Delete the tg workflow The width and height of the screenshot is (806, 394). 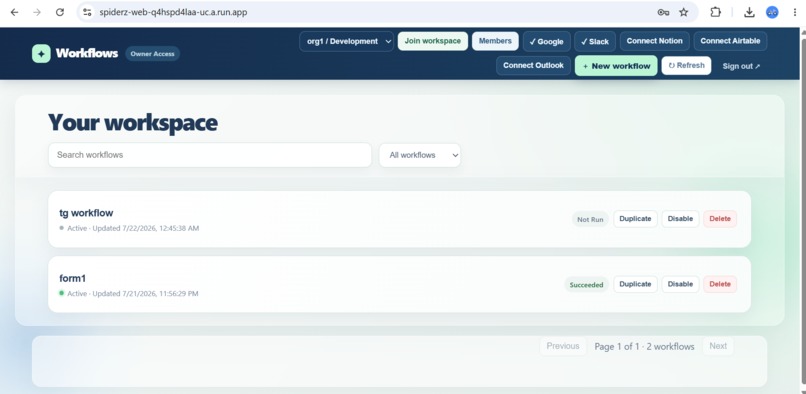720,219
